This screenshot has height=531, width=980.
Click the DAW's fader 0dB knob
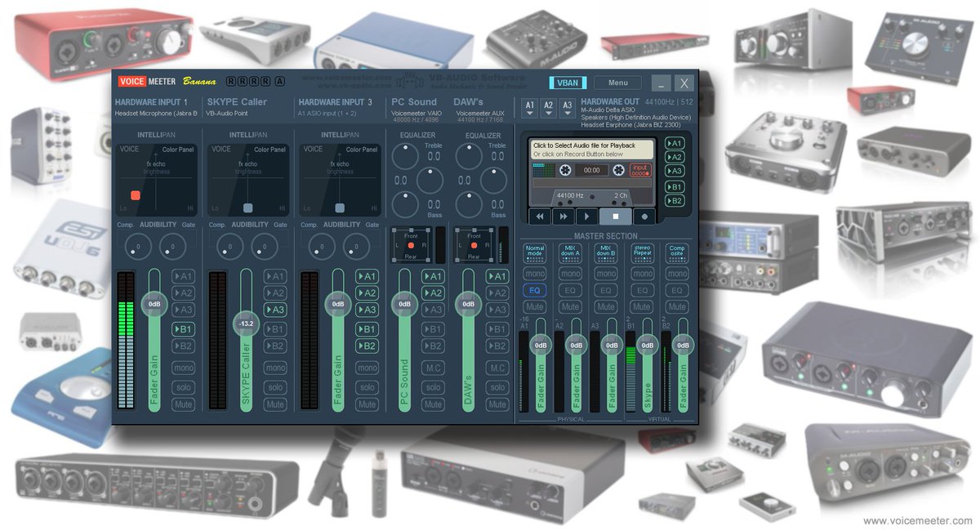pyautogui.click(x=469, y=304)
